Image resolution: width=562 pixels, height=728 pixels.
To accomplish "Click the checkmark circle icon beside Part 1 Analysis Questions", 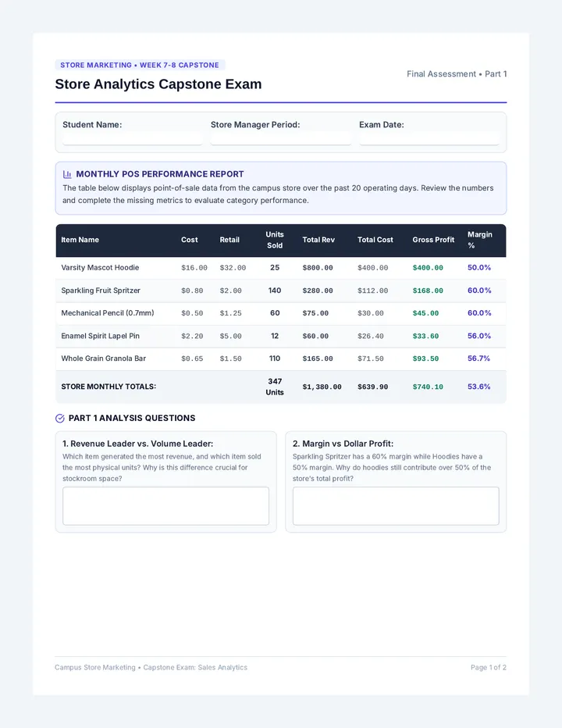I will pyautogui.click(x=60, y=419).
